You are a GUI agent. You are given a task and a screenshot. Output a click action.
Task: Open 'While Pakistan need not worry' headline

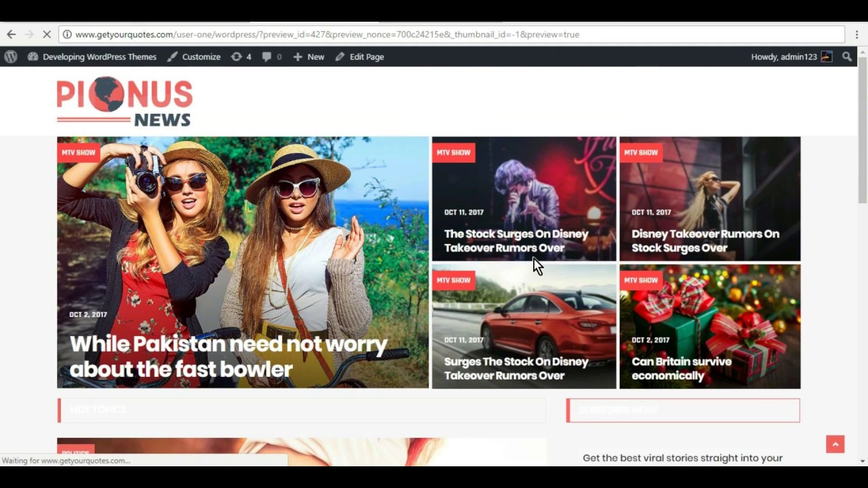pos(229,357)
